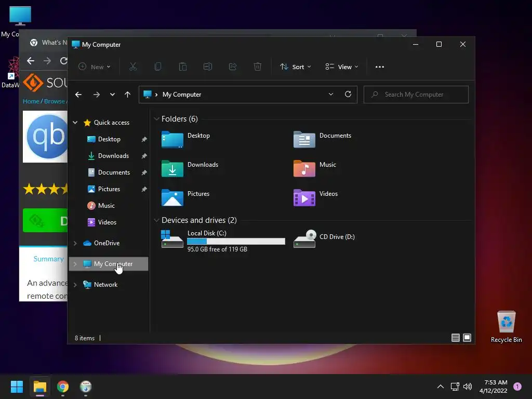
Task: Click Home link in the Chrome window
Action: tap(31, 101)
